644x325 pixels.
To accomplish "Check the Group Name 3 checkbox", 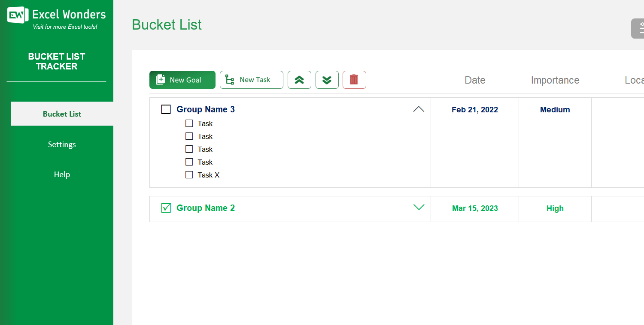I will pyautogui.click(x=166, y=109).
